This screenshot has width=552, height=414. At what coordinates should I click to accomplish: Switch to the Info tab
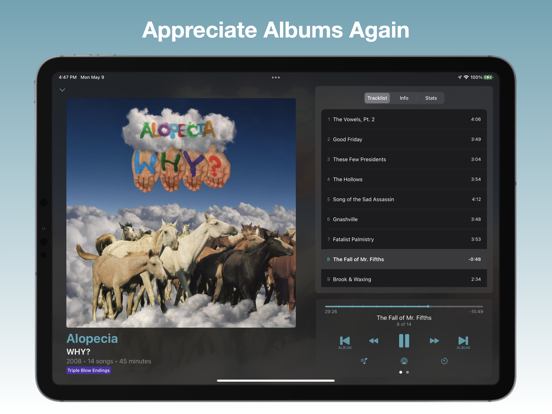pyautogui.click(x=404, y=98)
